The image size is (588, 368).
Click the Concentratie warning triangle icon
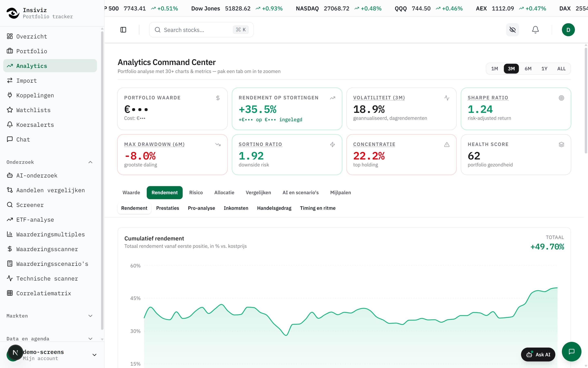pos(447,145)
